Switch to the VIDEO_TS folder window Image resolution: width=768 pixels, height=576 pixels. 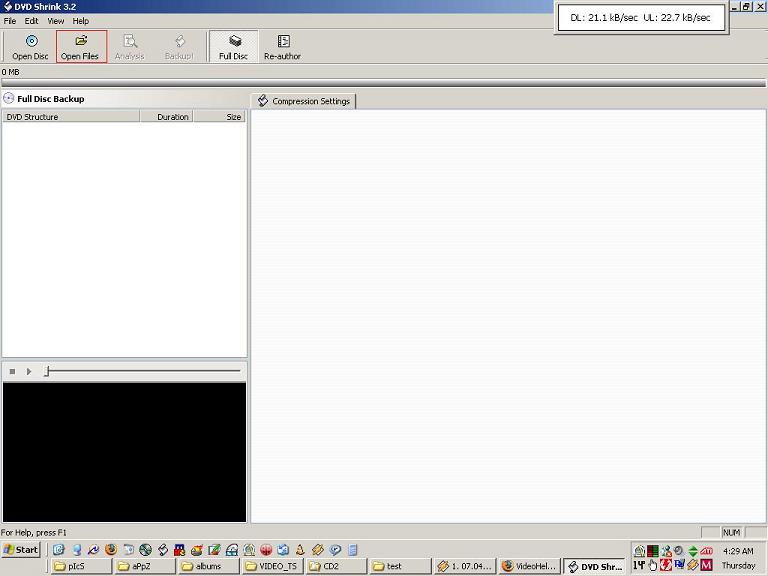[272, 566]
